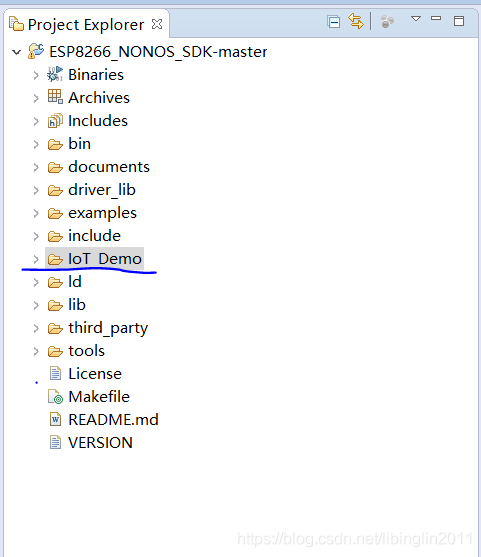Click the examples folder icon
The image size is (481, 557).
point(55,213)
